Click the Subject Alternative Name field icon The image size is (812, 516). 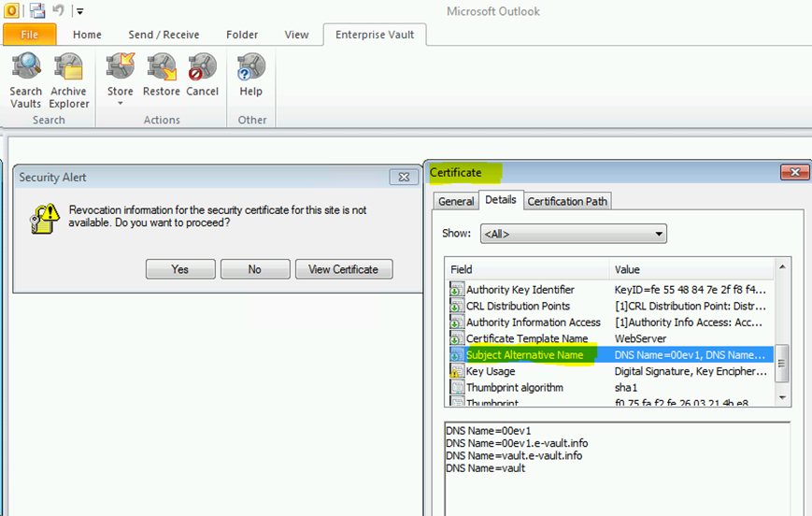tap(457, 355)
